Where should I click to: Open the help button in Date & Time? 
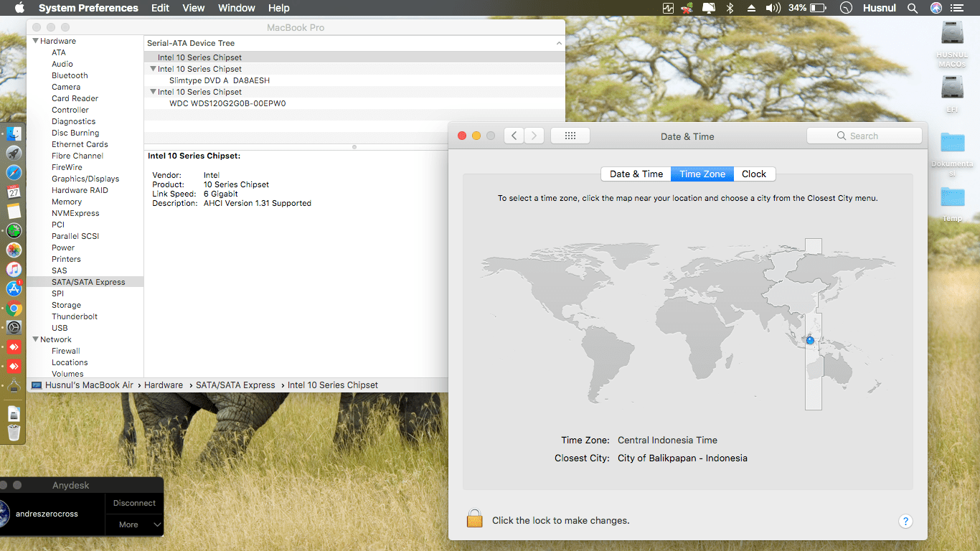click(905, 521)
